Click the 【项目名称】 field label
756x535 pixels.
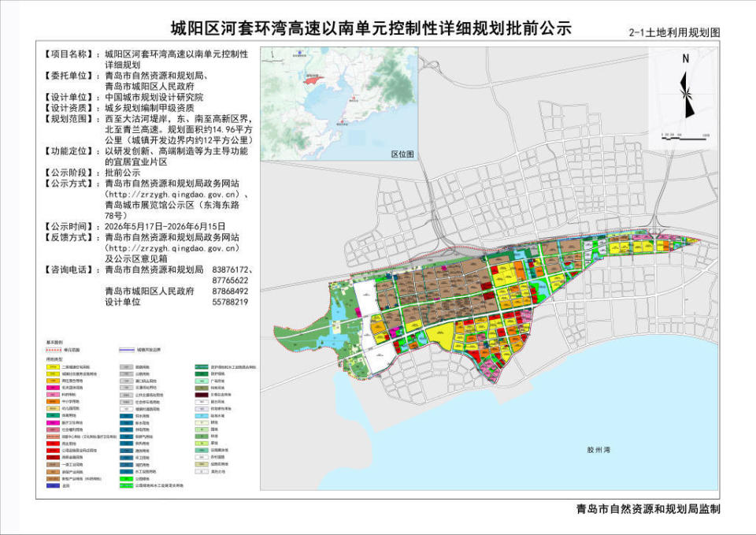(x=68, y=54)
